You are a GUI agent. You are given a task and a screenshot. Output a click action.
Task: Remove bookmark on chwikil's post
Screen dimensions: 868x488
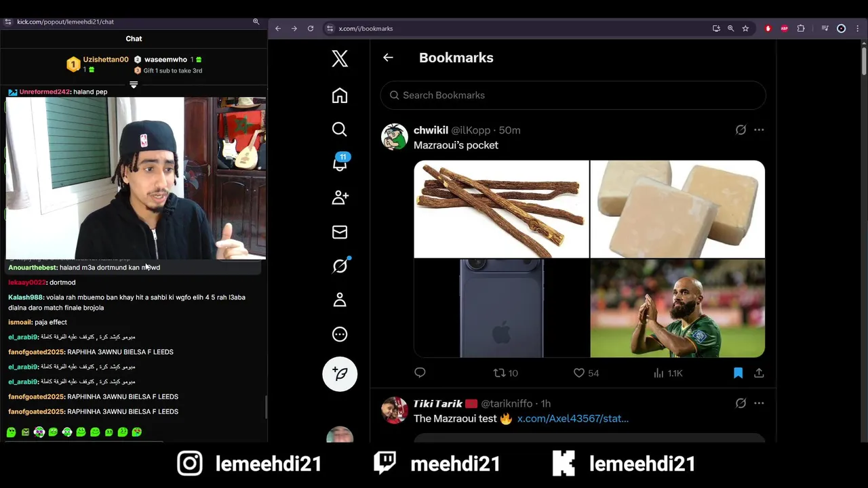tap(738, 373)
